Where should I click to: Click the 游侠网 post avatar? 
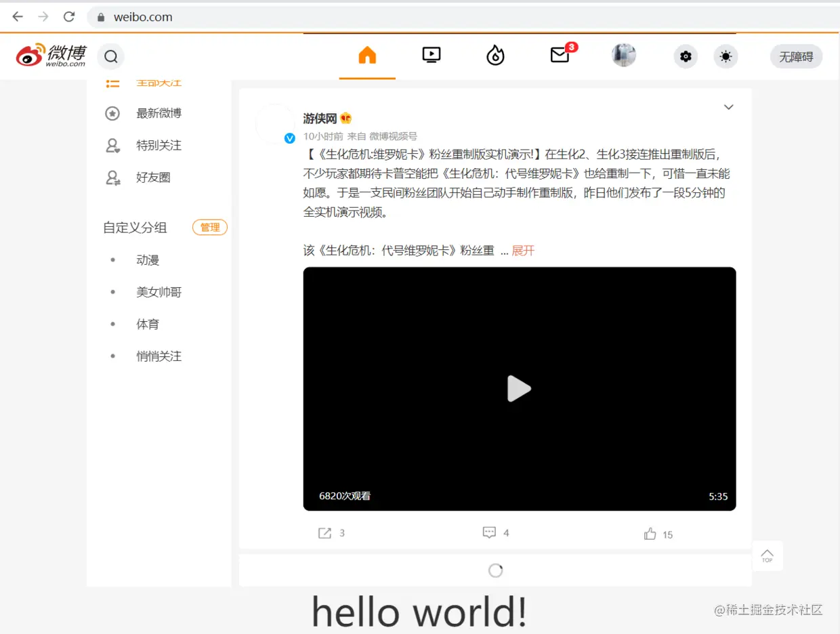coord(274,123)
